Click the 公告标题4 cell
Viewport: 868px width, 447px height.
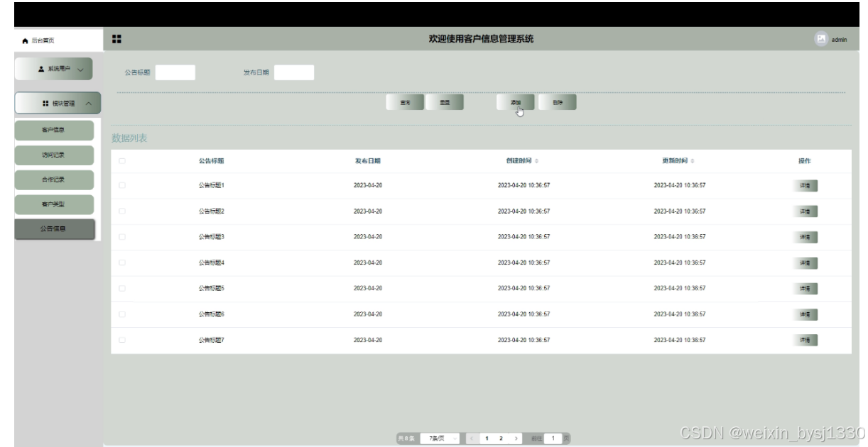coord(212,263)
